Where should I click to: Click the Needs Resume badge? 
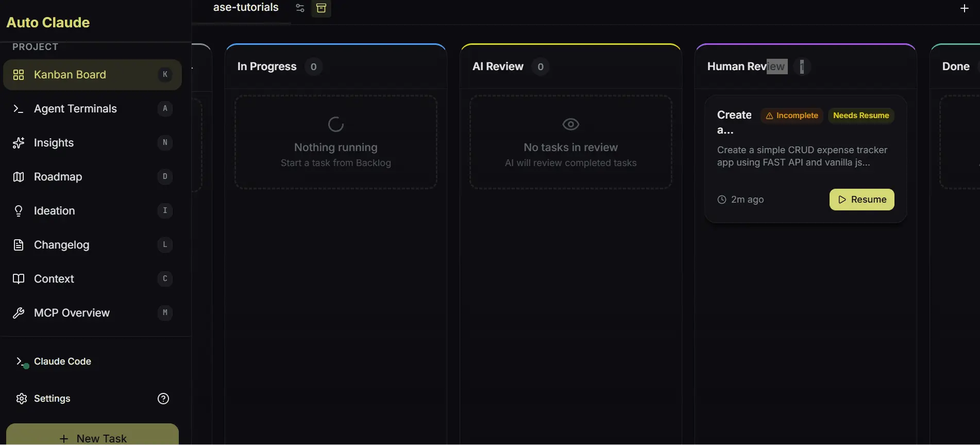pos(860,116)
